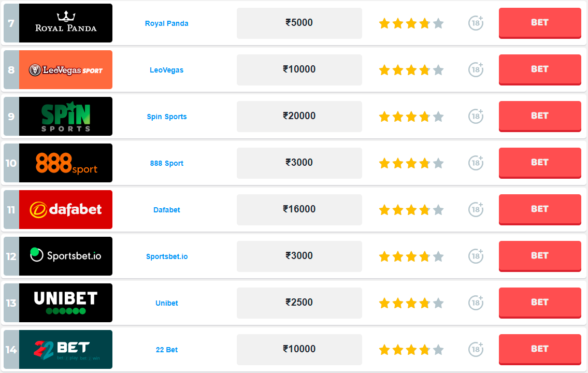Click the Royal Panda logo
The image size is (588, 373).
point(66,23)
